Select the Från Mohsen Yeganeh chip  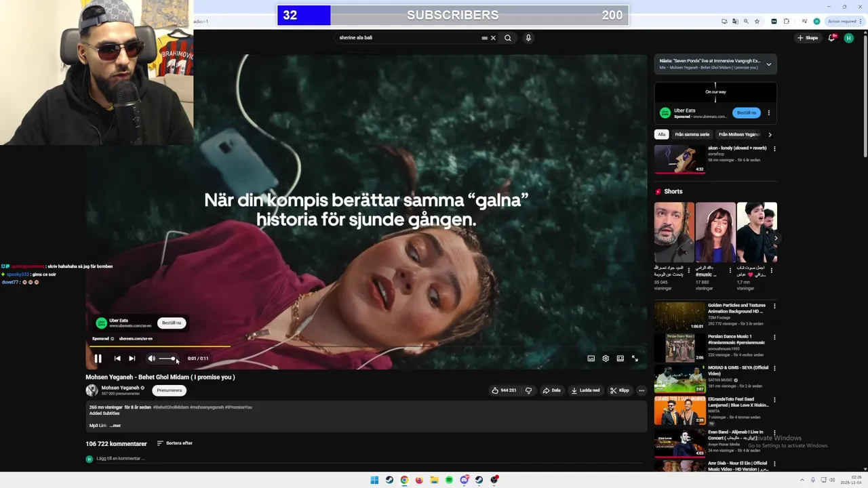(738, 134)
